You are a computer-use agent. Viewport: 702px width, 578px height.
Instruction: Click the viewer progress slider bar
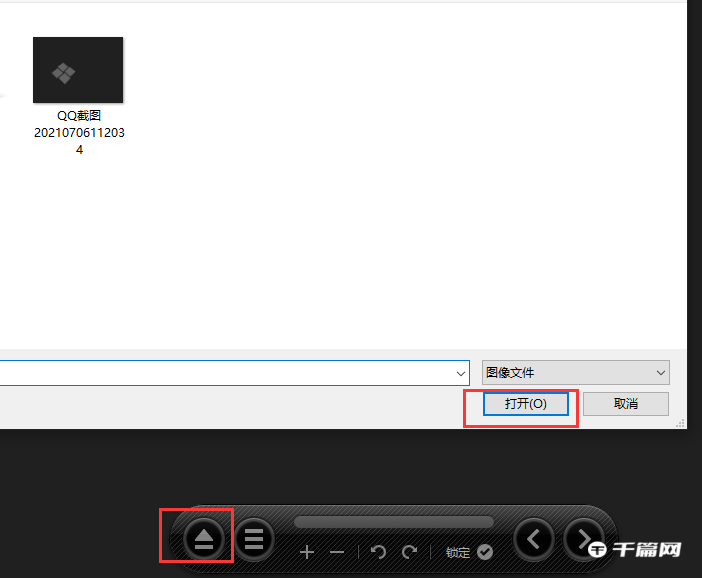click(x=393, y=522)
